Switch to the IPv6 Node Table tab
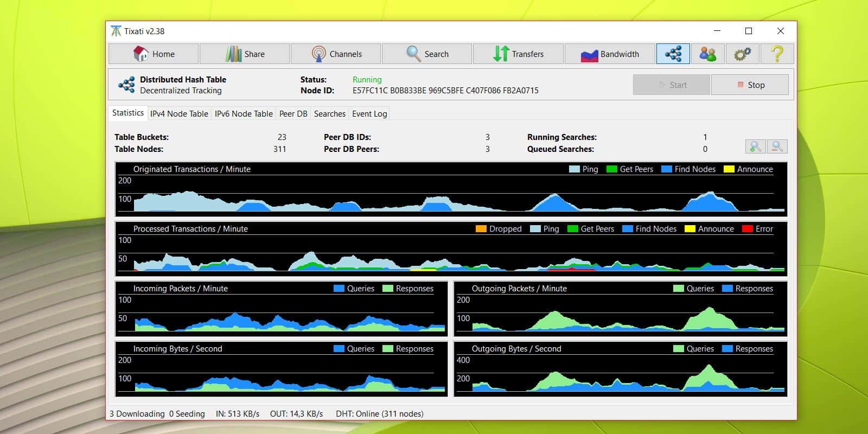The height and width of the screenshot is (434, 868). (x=244, y=114)
